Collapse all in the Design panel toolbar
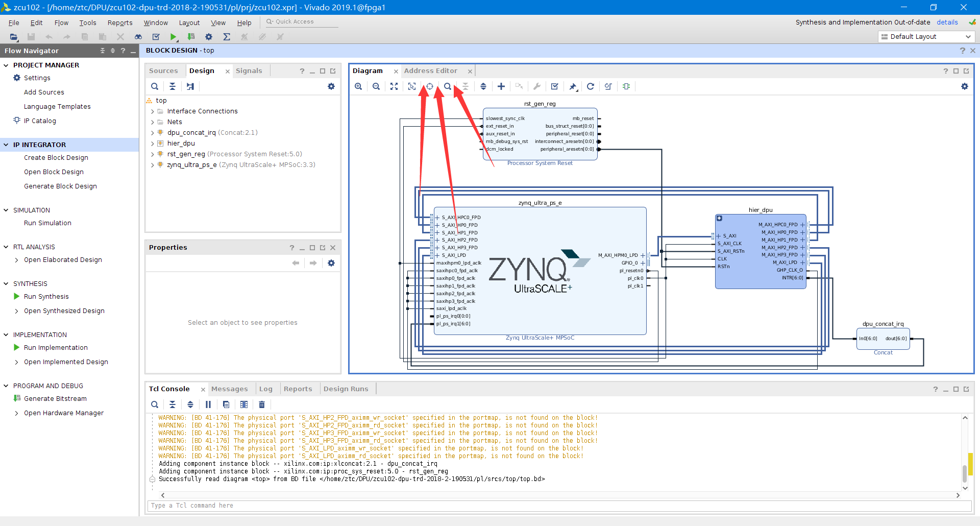This screenshot has width=980, height=526. pyautogui.click(x=173, y=86)
